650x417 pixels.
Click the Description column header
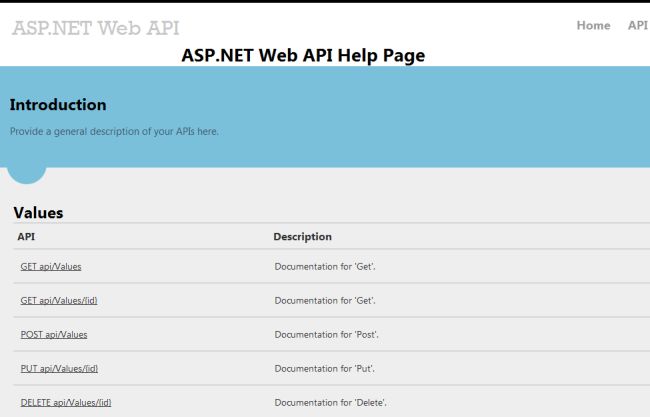tap(303, 237)
